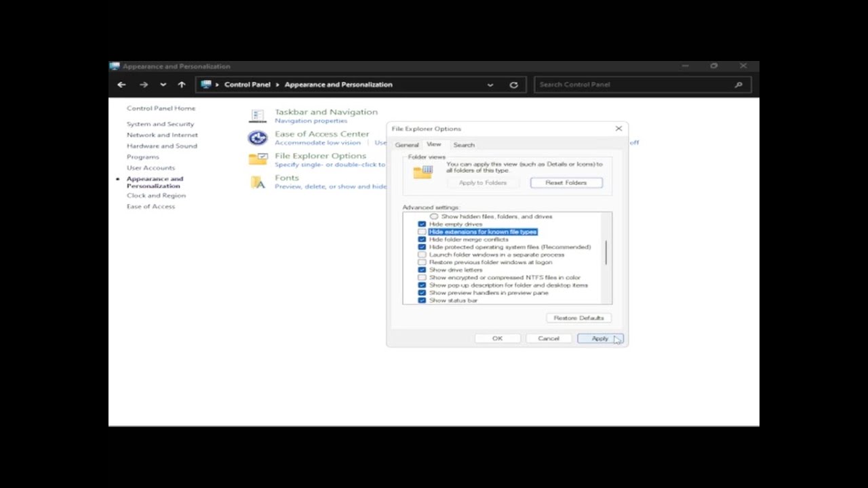Check Hide extensions for known file types
This screenshot has height=488, width=868.
click(x=422, y=232)
